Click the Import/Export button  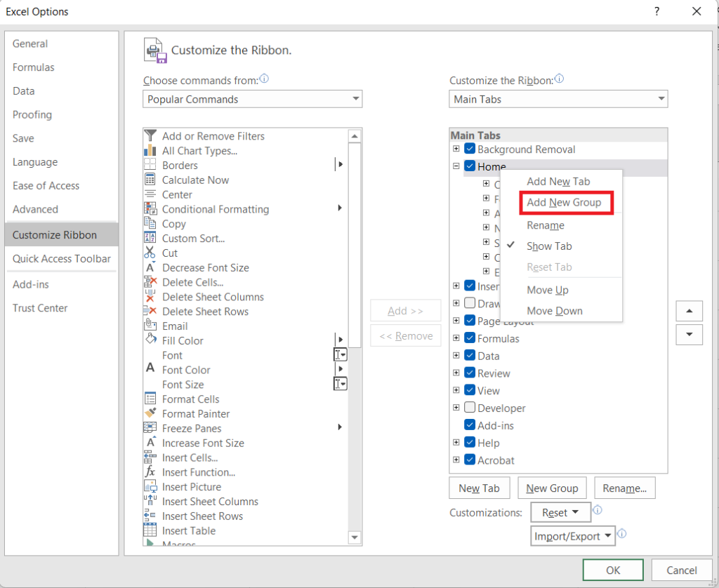[572, 535]
